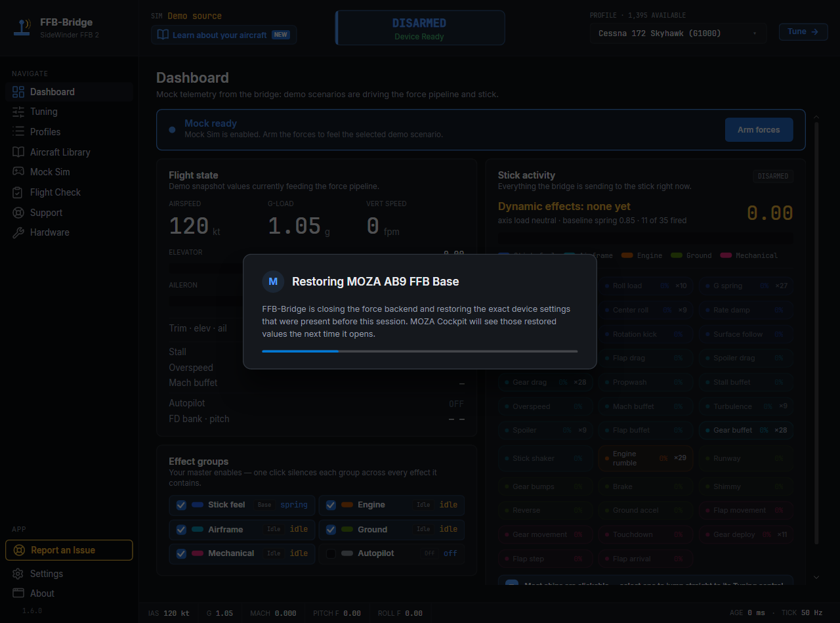Open the Tuning section
This screenshot has width=840, height=623.
coord(69,112)
